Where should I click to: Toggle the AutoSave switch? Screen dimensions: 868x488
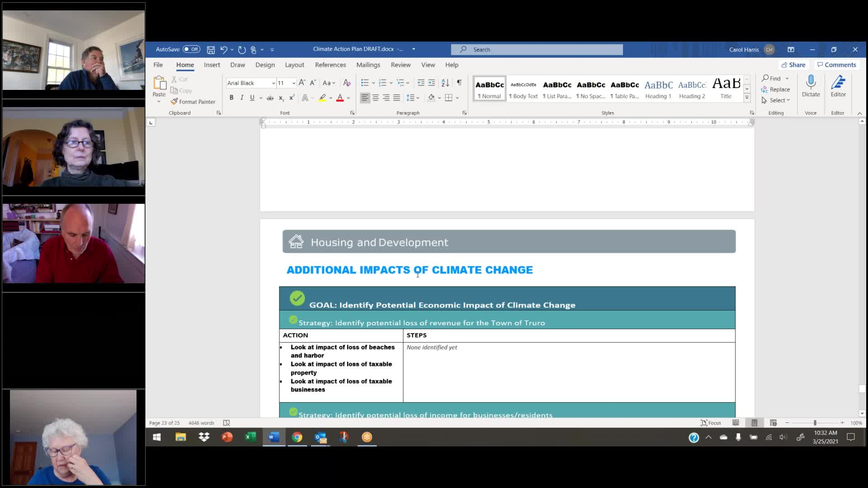coord(191,49)
